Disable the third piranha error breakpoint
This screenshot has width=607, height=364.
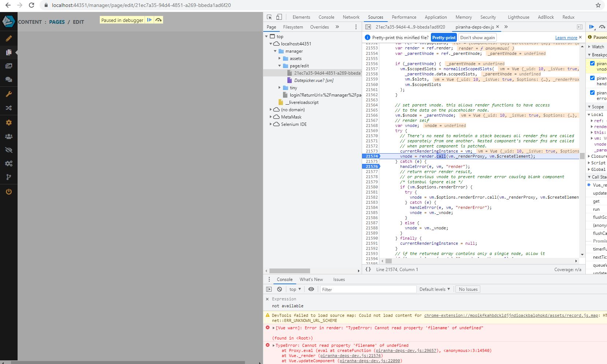pyautogui.click(x=592, y=93)
